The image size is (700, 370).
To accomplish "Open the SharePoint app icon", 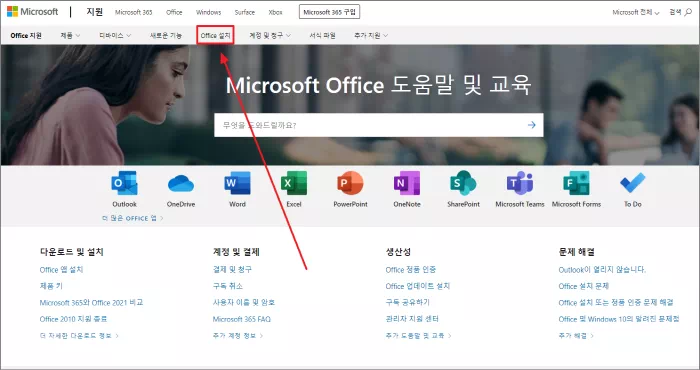I will coord(463,183).
